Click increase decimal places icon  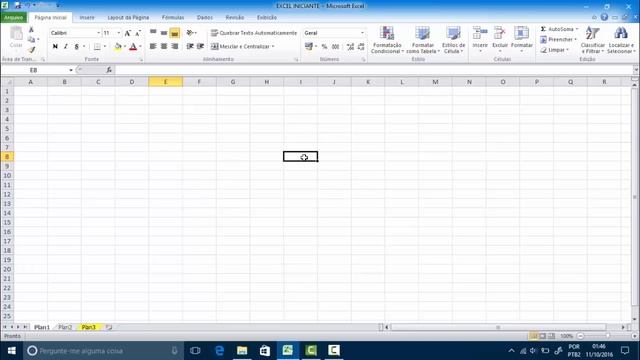tap(350, 47)
